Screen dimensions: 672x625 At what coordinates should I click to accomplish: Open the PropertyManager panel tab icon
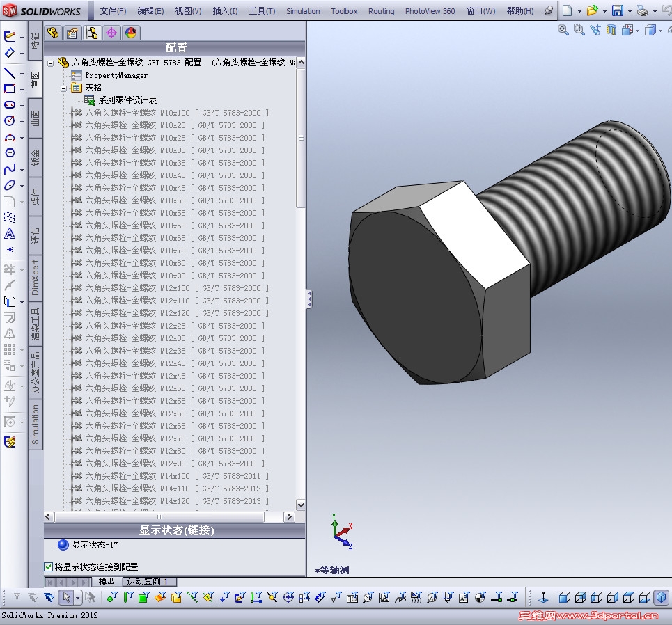click(72, 33)
